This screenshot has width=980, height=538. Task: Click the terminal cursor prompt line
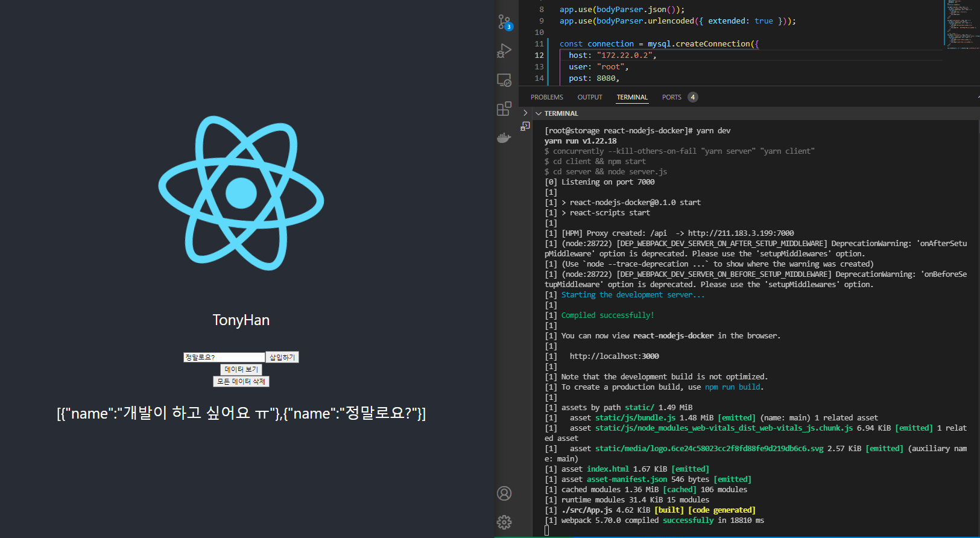pos(547,530)
